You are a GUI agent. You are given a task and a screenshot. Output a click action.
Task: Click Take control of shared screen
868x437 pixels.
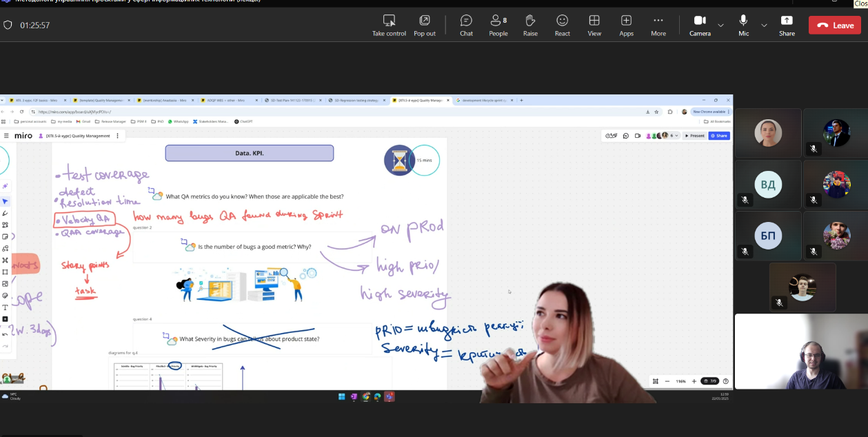tap(389, 25)
